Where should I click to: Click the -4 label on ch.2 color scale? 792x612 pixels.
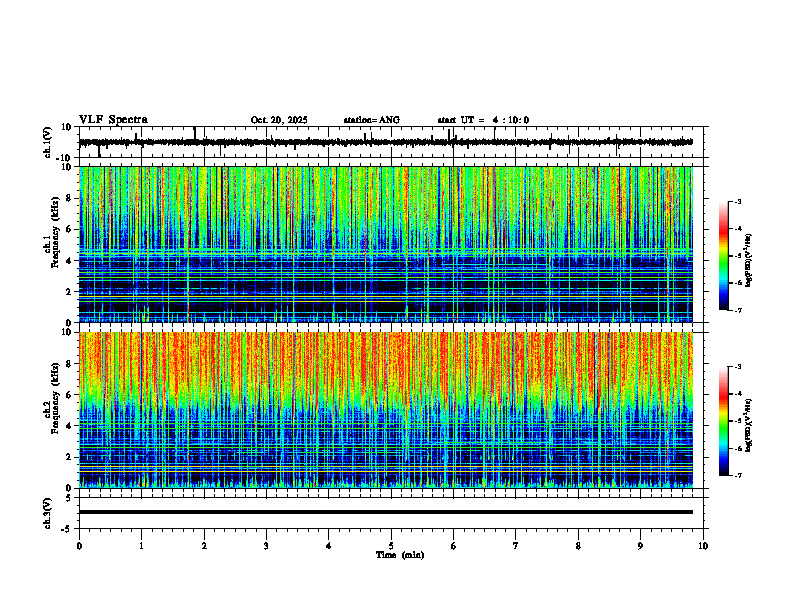[x=738, y=394]
